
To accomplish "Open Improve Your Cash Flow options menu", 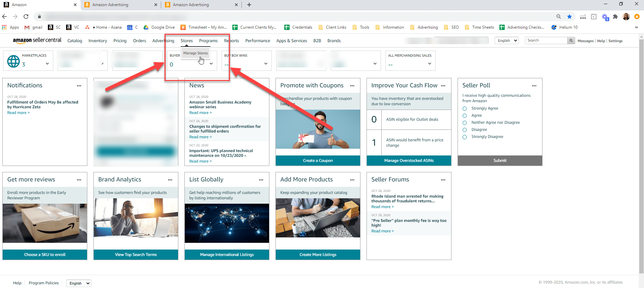I will point(443,86).
